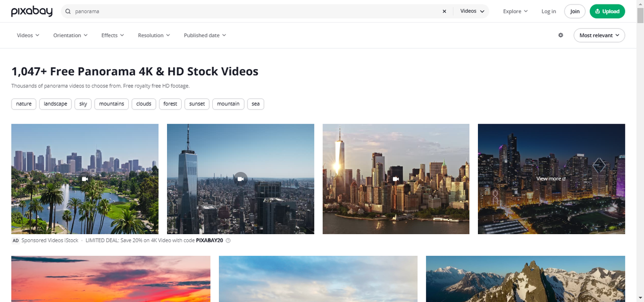
Task: Select the nature tag
Action: tap(24, 104)
